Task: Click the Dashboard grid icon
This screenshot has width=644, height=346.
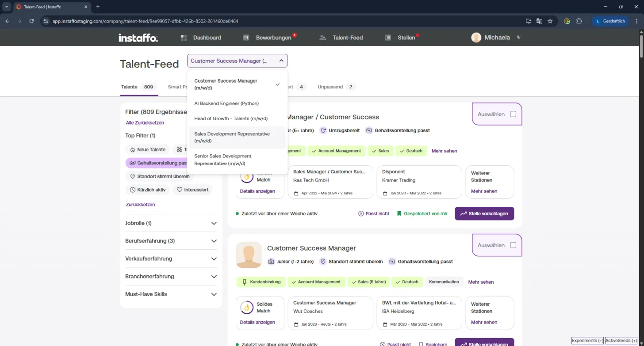Action: click(184, 38)
